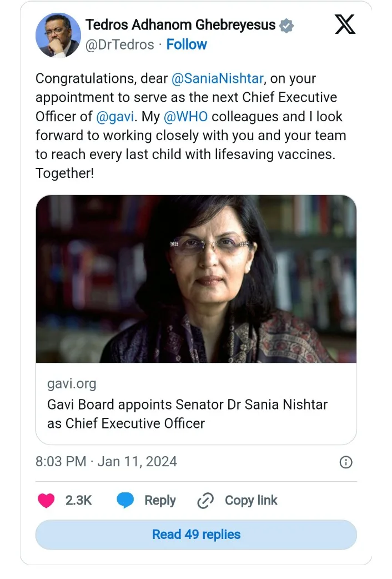Open Tedros profile avatar picture
This screenshot has width=392, height=579.
click(x=58, y=34)
